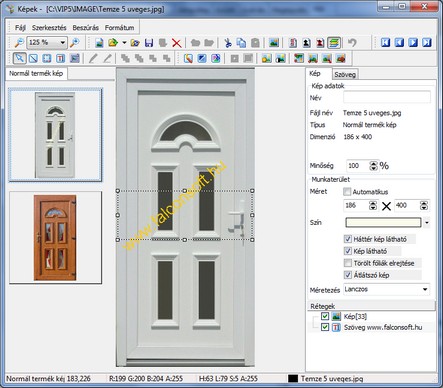Click the zoom in magnifier icon
The height and width of the screenshot is (388, 443).
[75, 43]
